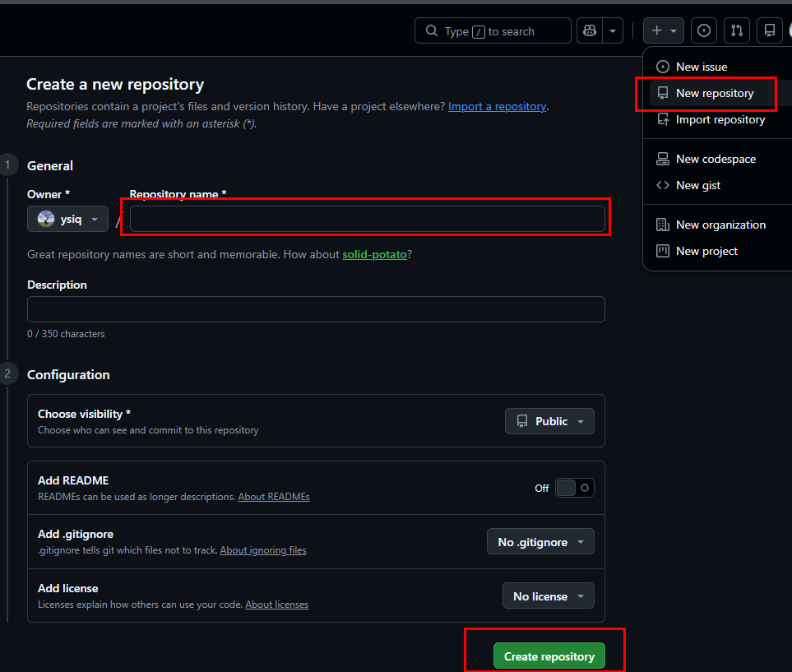Open the About licenses link
The width and height of the screenshot is (792, 672).
point(277,605)
